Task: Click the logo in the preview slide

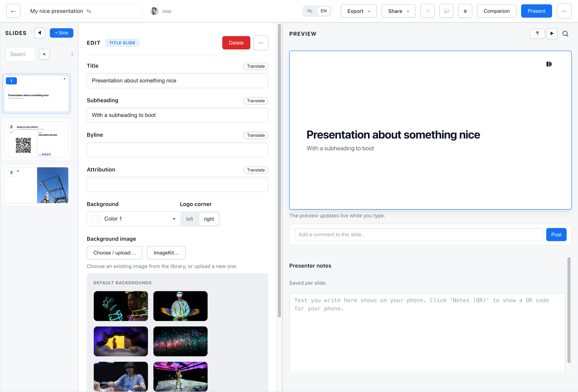Action: point(549,64)
